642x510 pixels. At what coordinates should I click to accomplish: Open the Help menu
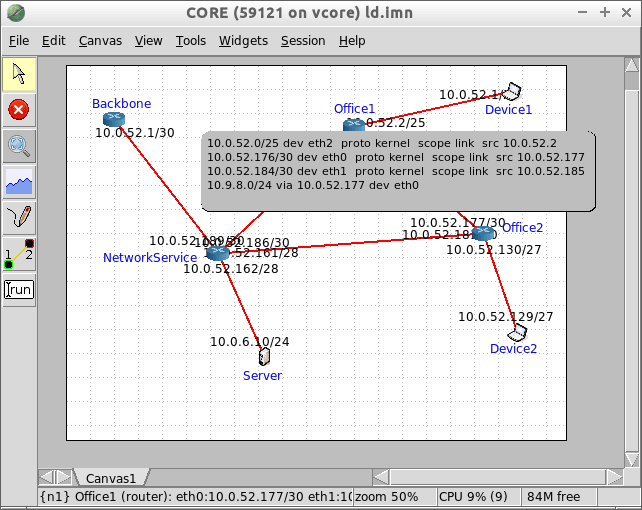(x=352, y=41)
